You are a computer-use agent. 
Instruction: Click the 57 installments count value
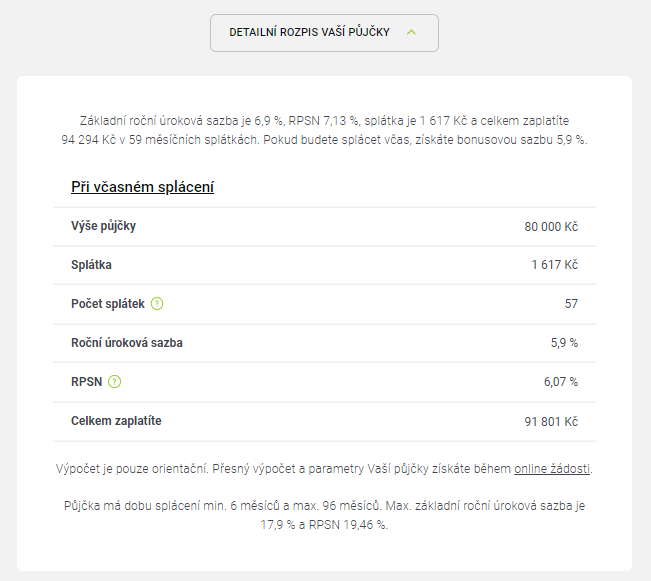571,304
